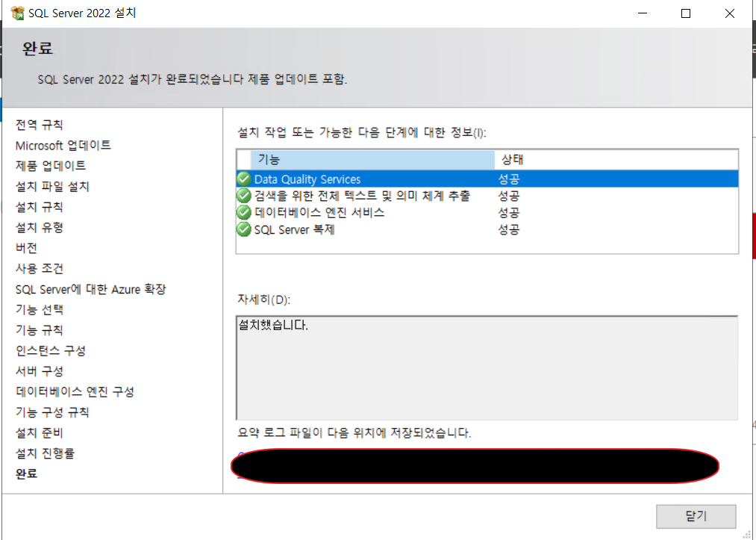Click green check icon beside 검색을 위한 전체 텍스트
The width and height of the screenshot is (756, 540).
(244, 196)
